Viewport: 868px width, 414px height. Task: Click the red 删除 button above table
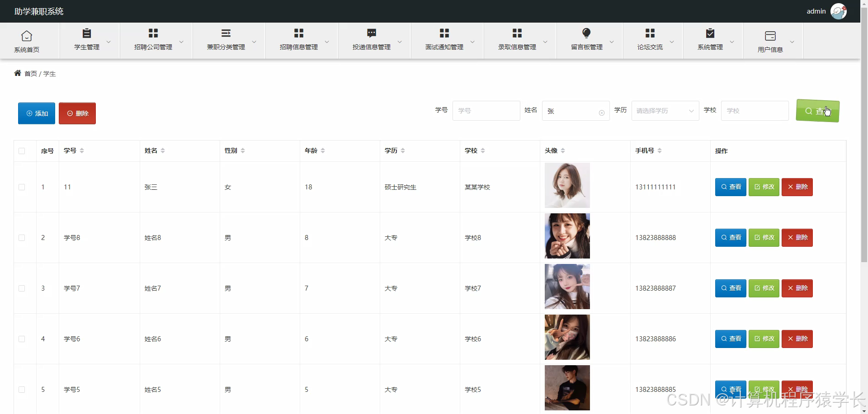[77, 113]
